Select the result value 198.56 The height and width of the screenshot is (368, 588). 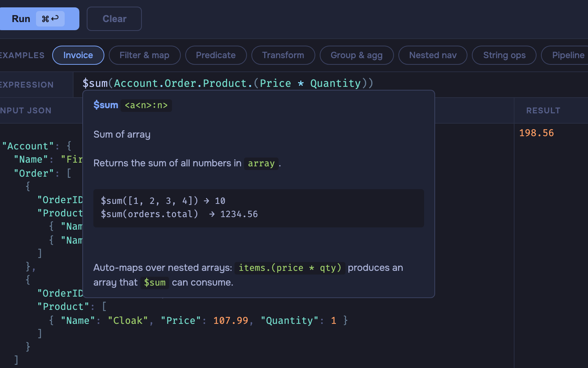point(536,133)
